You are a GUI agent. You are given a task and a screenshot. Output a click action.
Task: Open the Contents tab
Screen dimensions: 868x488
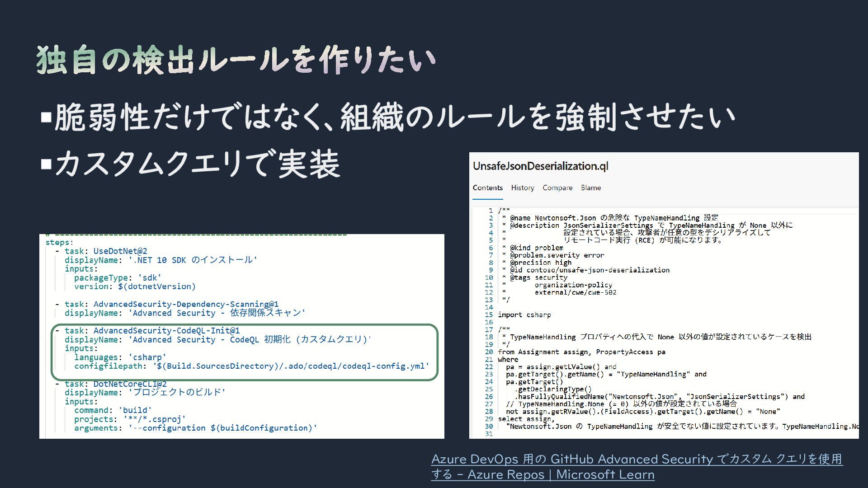(487, 188)
